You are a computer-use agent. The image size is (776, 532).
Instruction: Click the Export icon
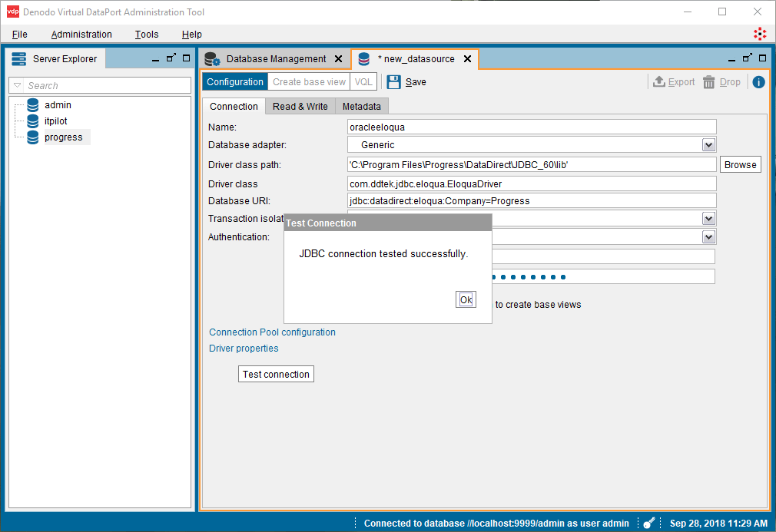coord(659,82)
